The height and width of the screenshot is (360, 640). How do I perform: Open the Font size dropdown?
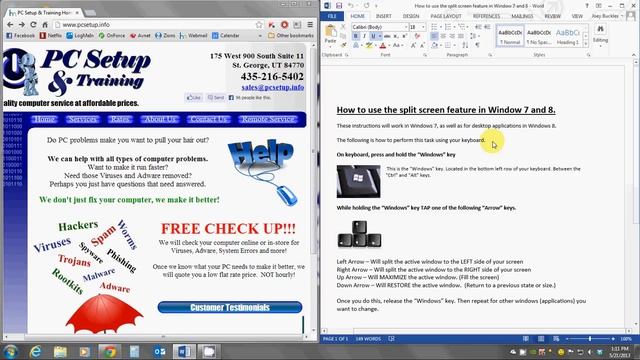(x=423, y=27)
